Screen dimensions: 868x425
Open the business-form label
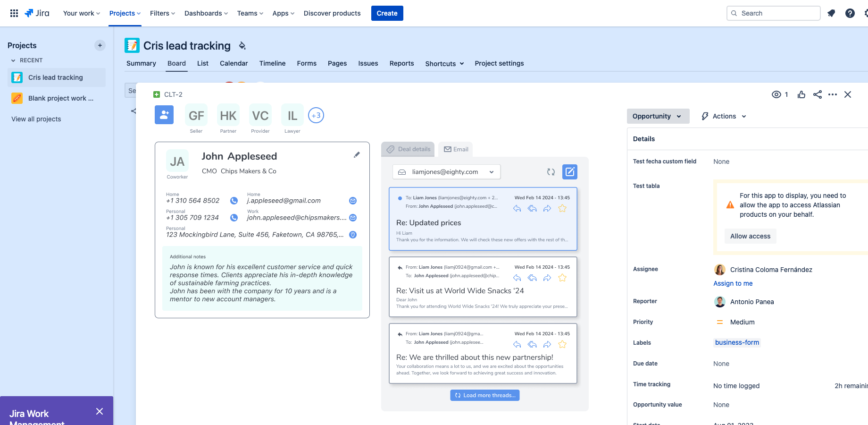[737, 342]
